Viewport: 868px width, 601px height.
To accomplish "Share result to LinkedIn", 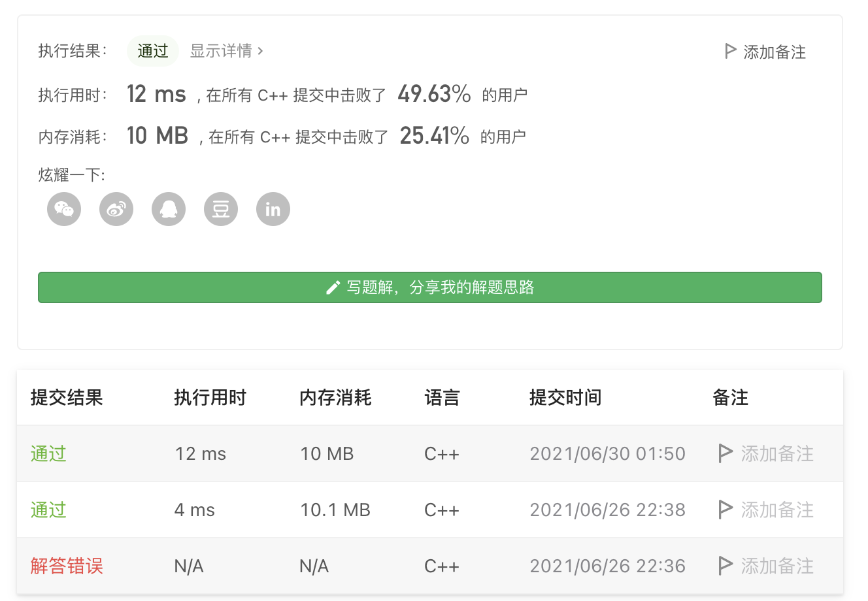I will pyautogui.click(x=273, y=209).
